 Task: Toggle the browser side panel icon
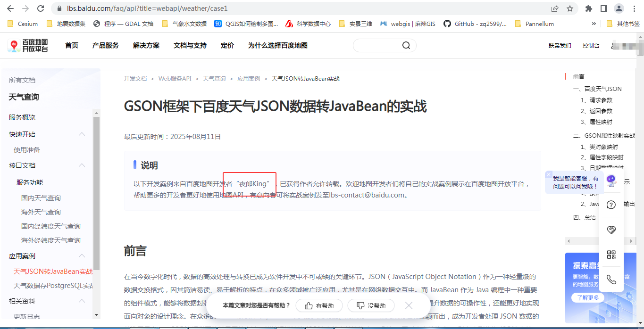[x=603, y=8]
